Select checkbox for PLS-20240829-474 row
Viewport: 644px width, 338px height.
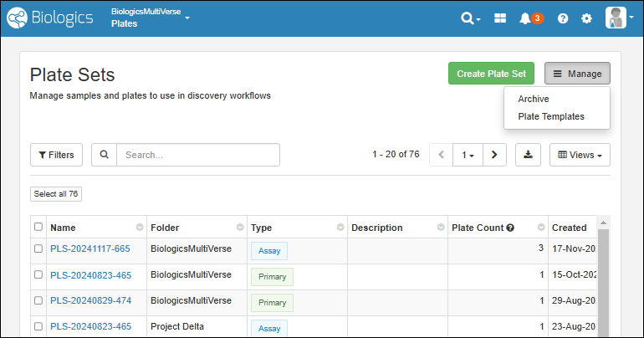tap(38, 301)
